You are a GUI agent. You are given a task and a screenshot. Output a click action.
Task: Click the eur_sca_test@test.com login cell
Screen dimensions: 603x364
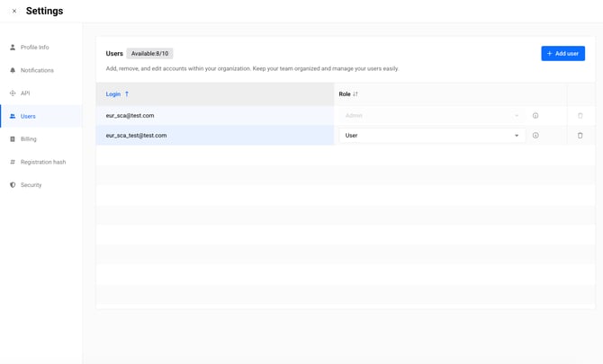click(215, 136)
